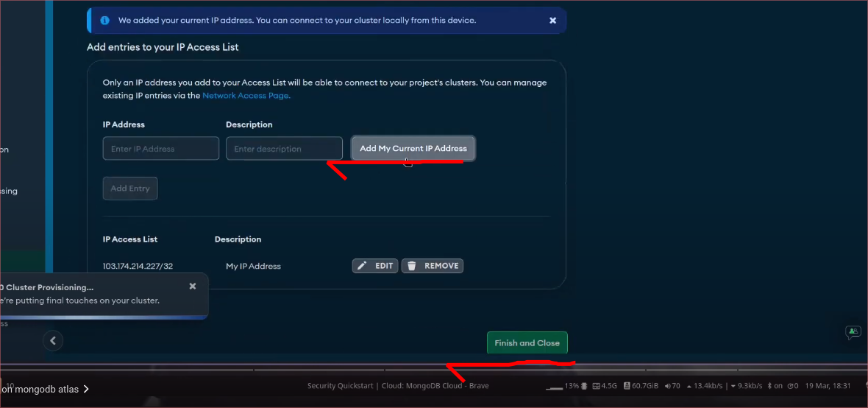Focus the Enter description field

[284, 149]
